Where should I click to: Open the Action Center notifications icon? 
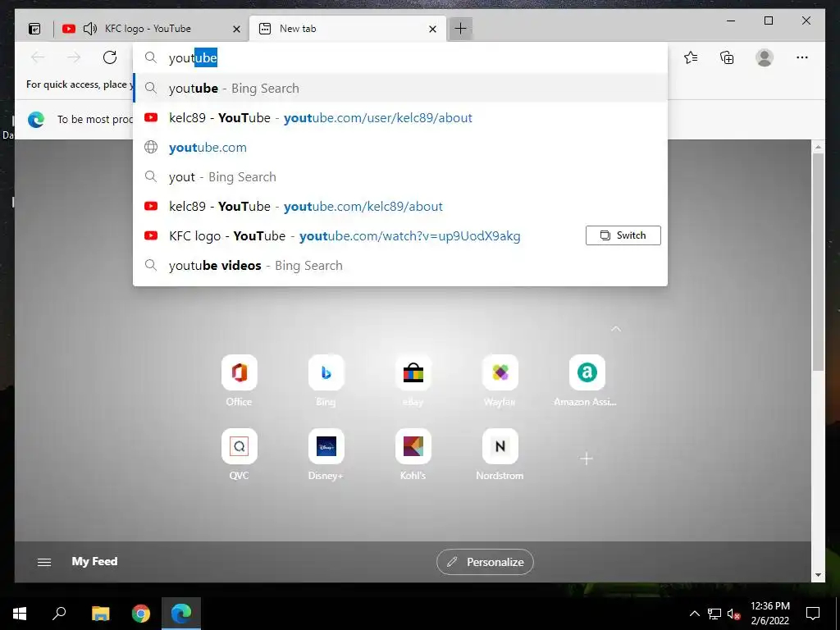tap(813, 614)
